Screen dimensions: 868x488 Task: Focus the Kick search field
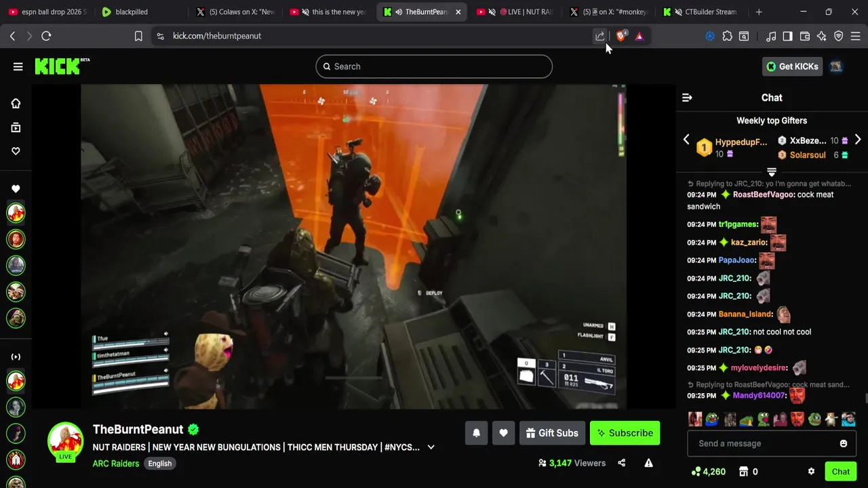click(x=434, y=66)
